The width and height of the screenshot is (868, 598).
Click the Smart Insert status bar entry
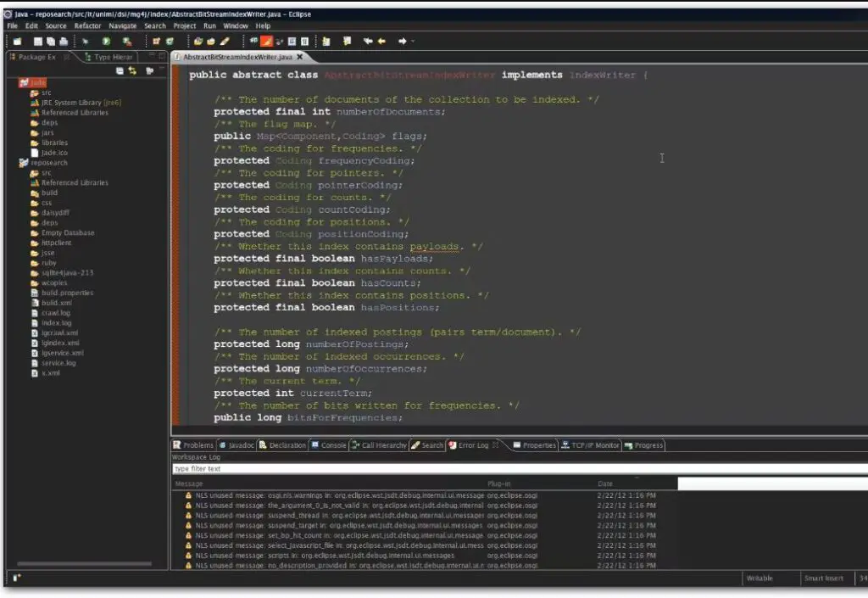824,578
